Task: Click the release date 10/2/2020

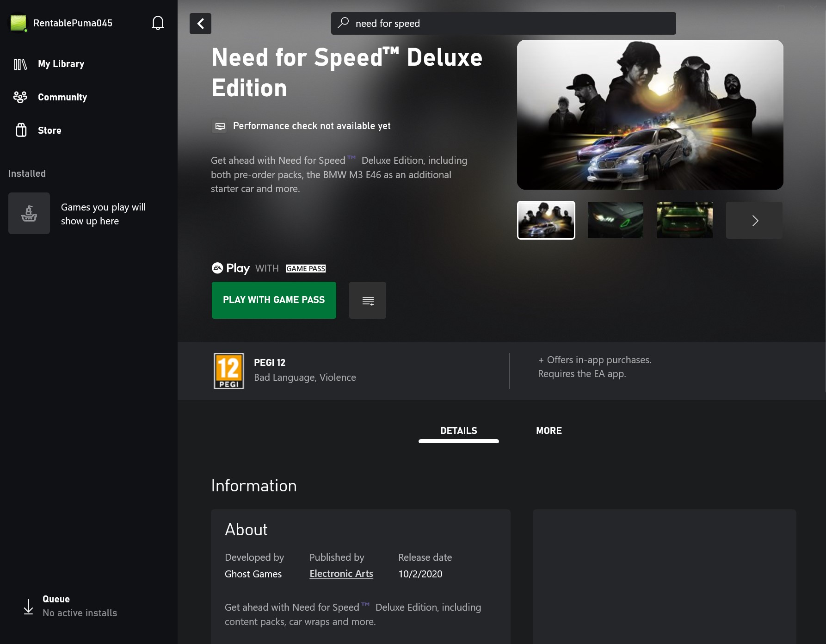Action: click(x=420, y=574)
